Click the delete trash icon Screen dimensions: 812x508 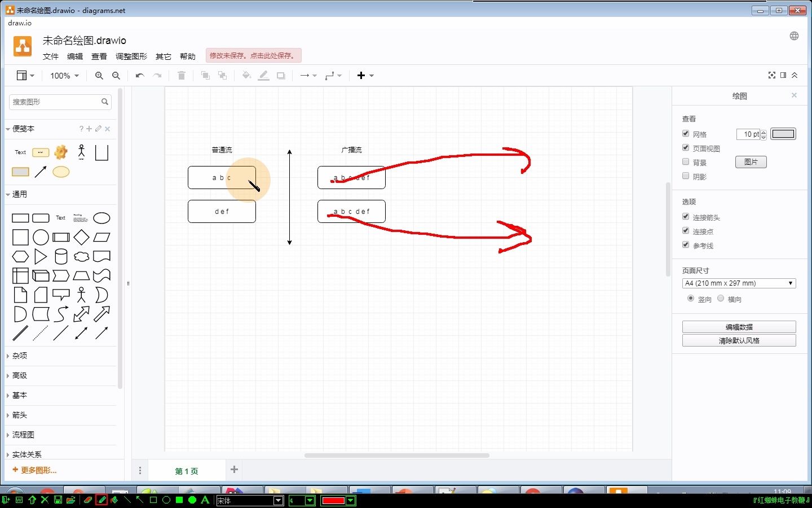182,76
